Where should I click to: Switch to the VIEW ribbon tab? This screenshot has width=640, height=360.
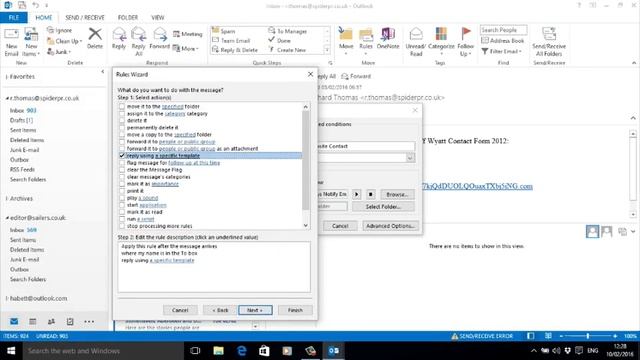tap(158, 18)
